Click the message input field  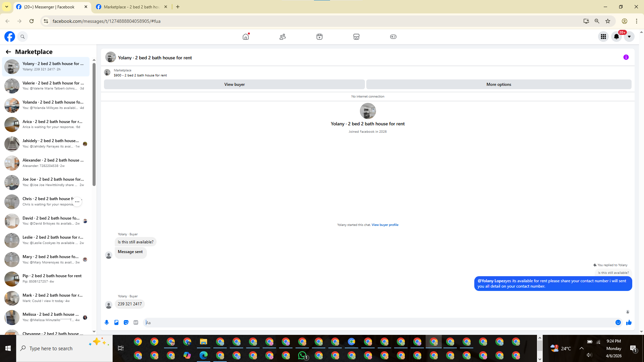[378, 322]
